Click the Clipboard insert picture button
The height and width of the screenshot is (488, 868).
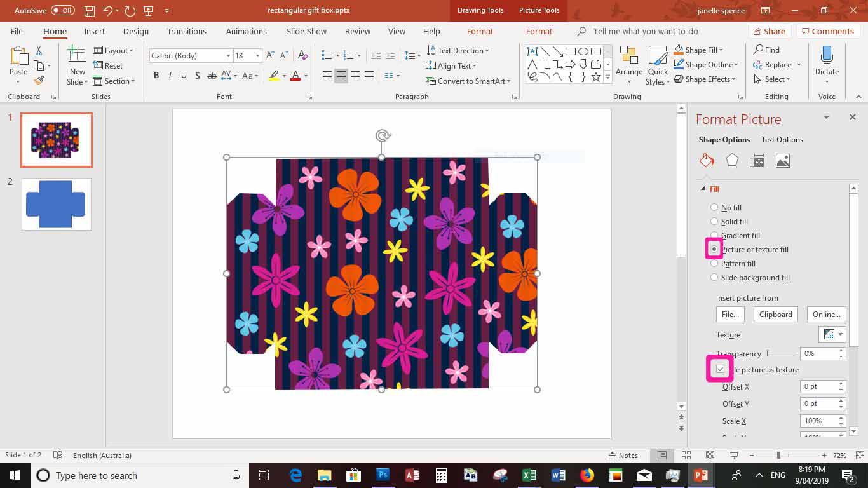(x=775, y=314)
